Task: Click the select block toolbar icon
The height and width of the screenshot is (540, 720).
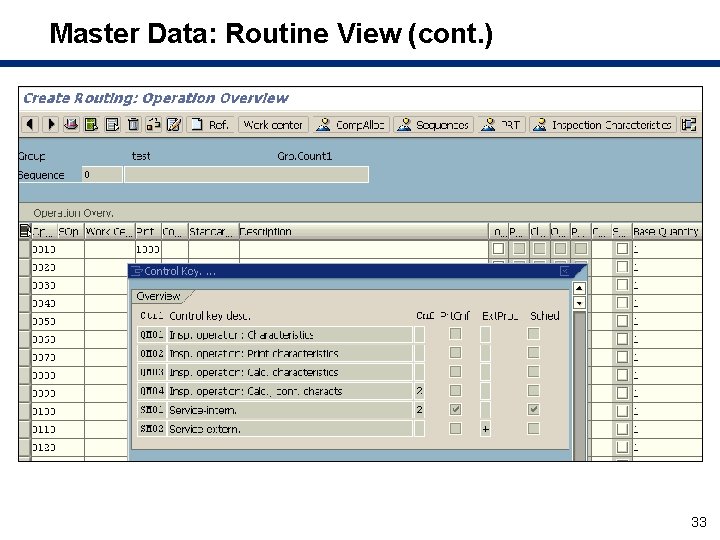Action: pos(153,124)
